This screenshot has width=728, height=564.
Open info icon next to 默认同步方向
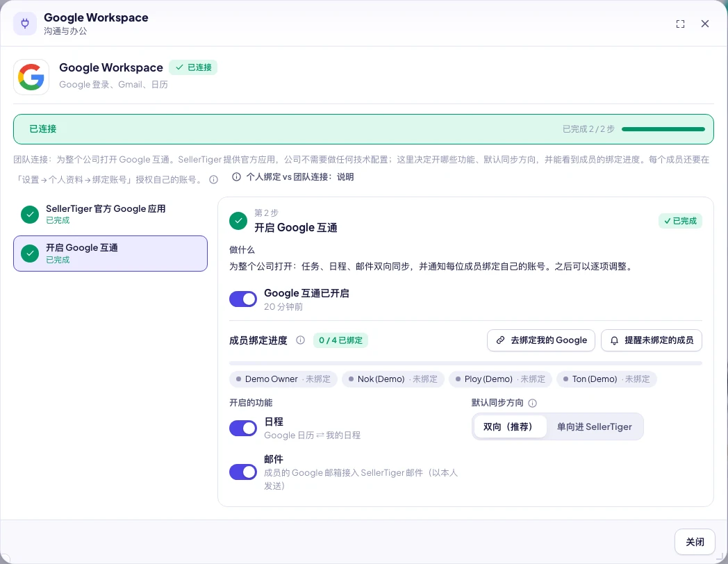tap(533, 403)
